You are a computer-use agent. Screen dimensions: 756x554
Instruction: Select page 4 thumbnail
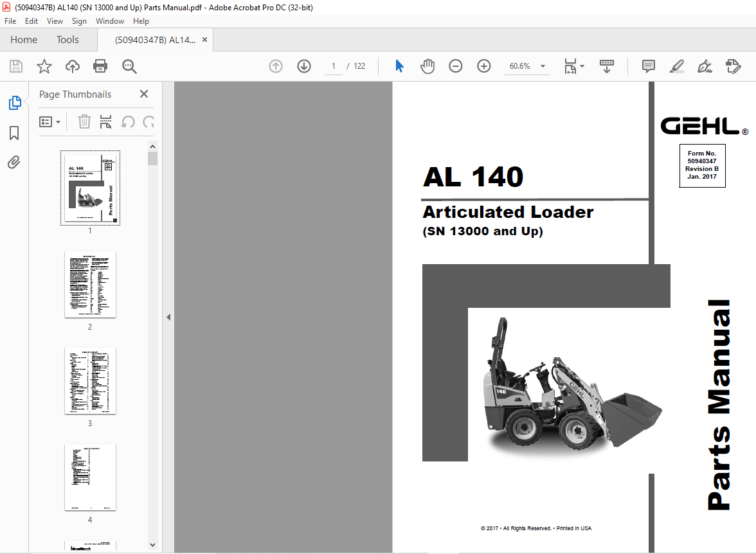(x=90, y=478)
